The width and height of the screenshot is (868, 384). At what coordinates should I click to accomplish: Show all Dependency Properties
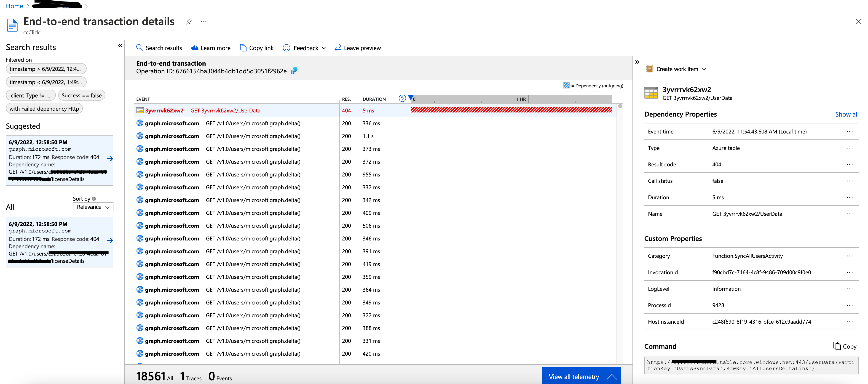pos(847,114)
